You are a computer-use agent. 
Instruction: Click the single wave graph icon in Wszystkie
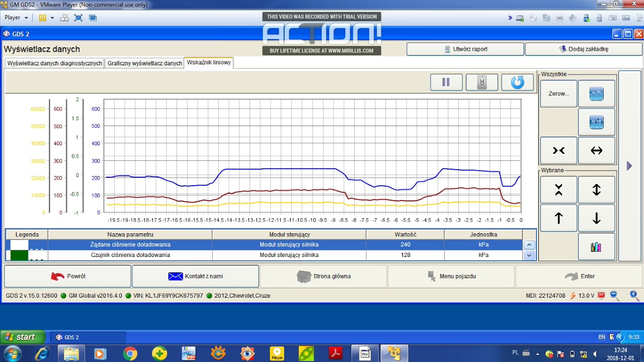(x=596, y=94)
